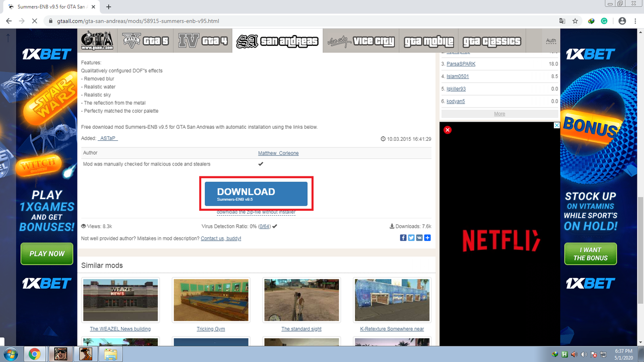
Task: Open the 0/64 virus detection report
Action: coord(264,226)
